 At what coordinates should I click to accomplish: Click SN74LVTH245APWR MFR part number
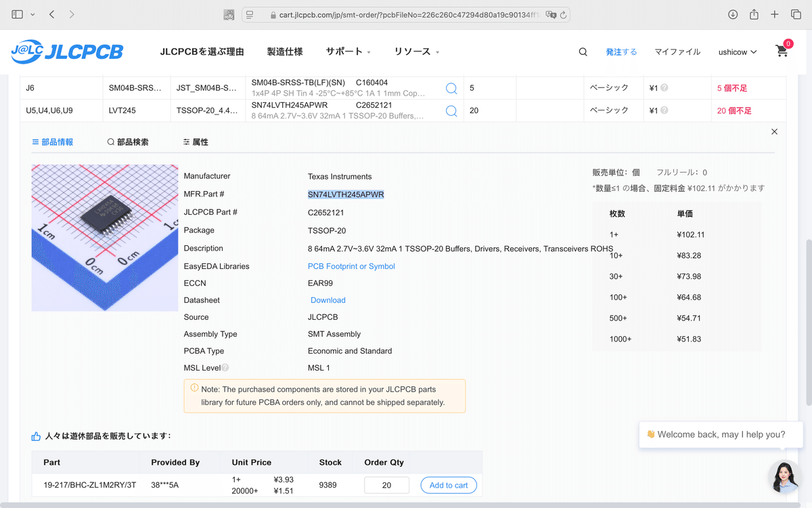[x=346, y=194]
